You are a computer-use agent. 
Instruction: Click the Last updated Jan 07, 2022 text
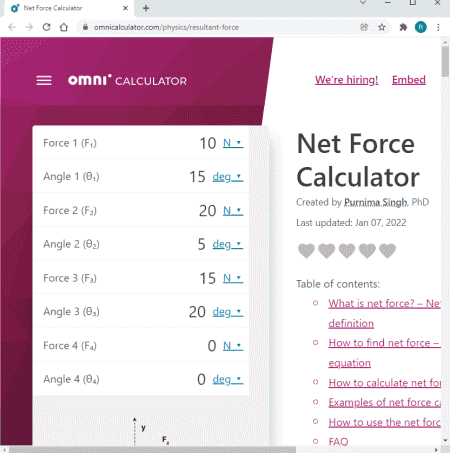[x=351, y=222]
